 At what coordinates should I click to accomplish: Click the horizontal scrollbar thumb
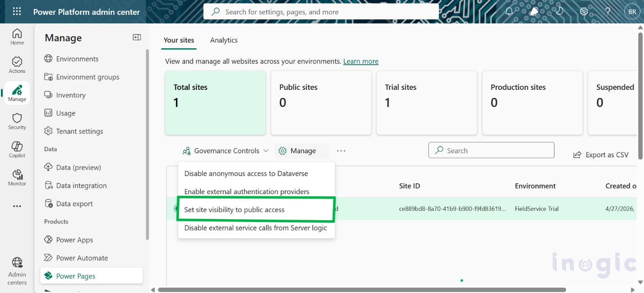click(x=362, y=290)
